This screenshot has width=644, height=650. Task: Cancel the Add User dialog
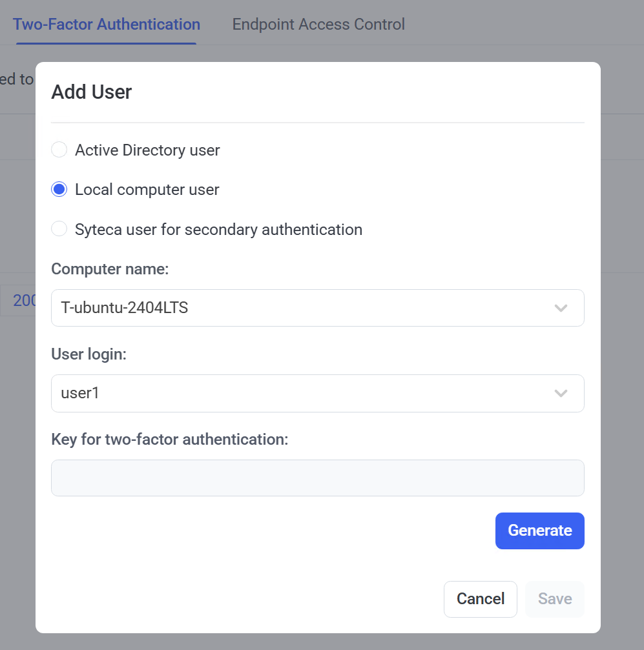[480, 599]
